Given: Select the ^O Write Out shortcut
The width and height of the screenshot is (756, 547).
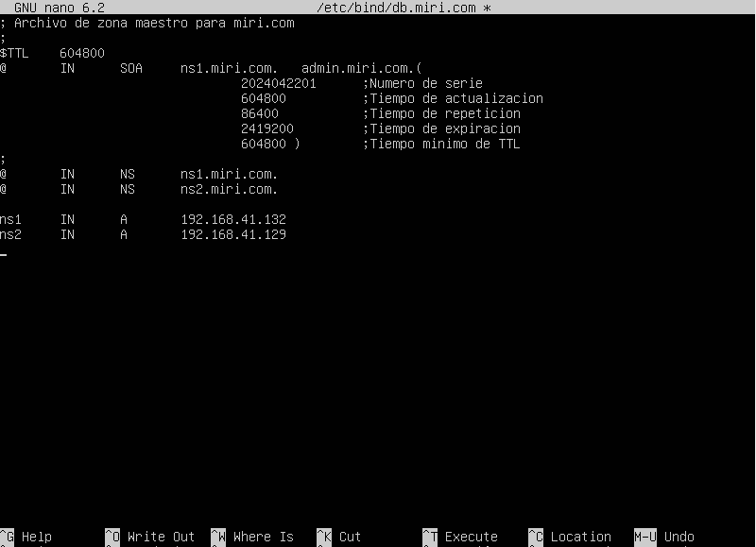Looking at the screenshot, I should 149,537.
